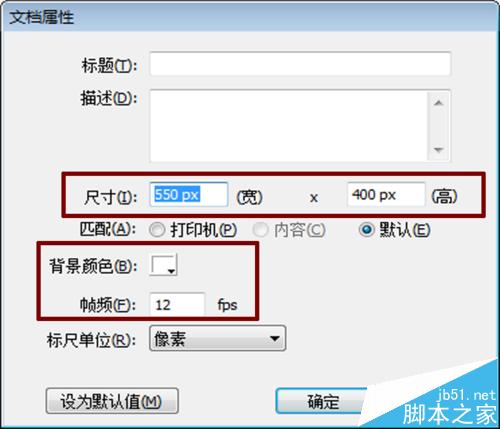
Task: Select the 内容(C) match radio button
Action: [261, 230]
